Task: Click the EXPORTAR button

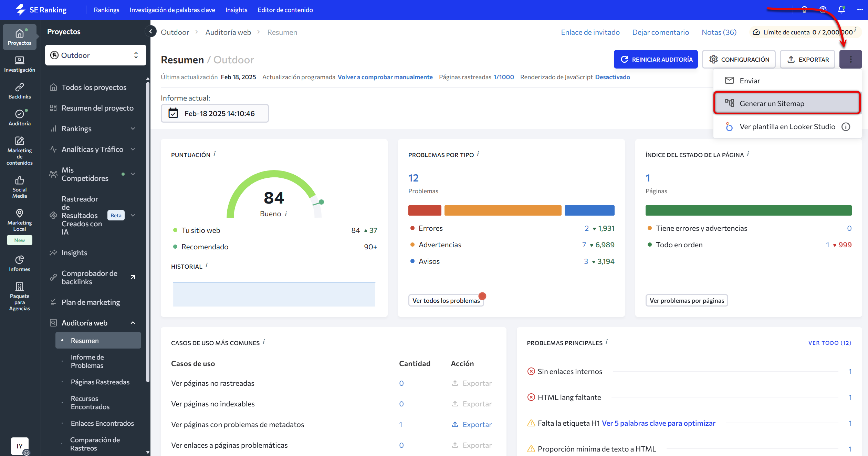Action: [807, 59]
